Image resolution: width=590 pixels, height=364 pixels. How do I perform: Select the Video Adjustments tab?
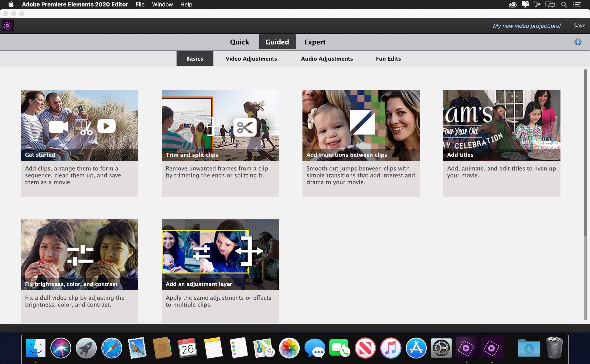coord(251,59)
